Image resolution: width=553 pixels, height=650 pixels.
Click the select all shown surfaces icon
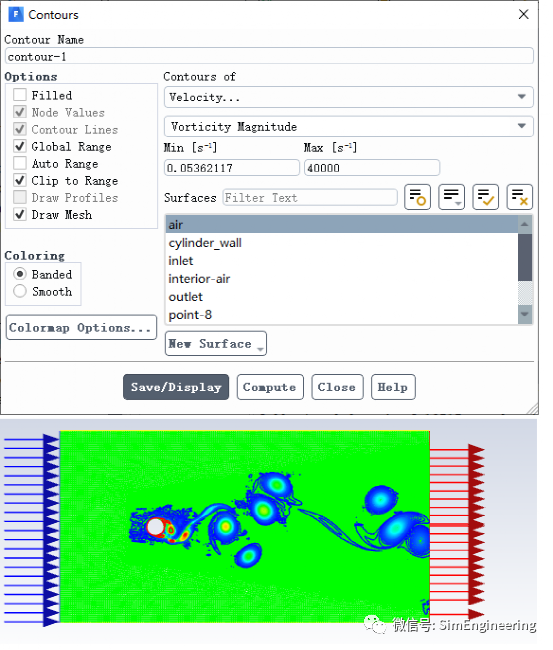click(485, 197)
